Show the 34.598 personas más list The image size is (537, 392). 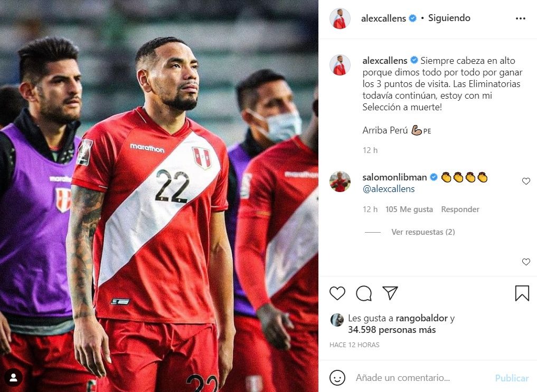[x=392, y=330]
